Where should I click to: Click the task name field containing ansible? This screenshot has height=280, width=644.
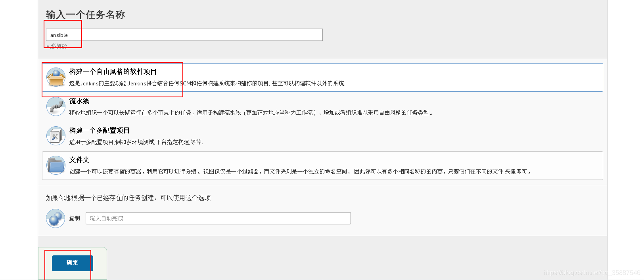tap(184, 35)
